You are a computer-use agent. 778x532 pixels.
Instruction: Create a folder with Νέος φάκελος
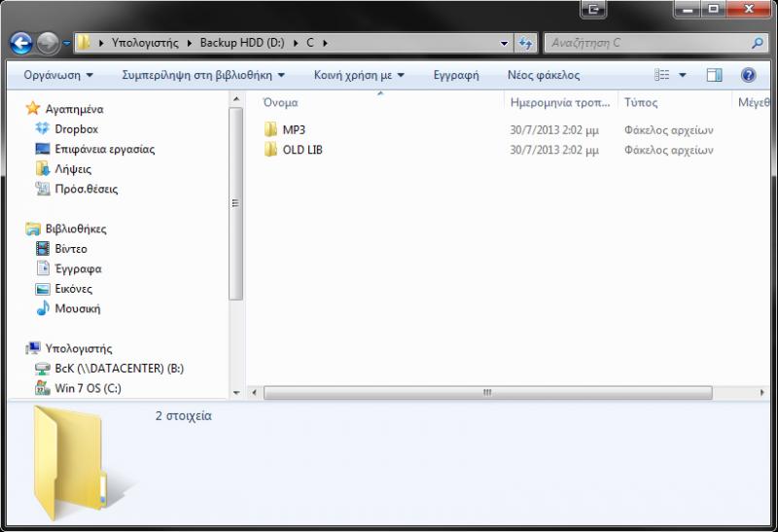(x=544, y=75)
